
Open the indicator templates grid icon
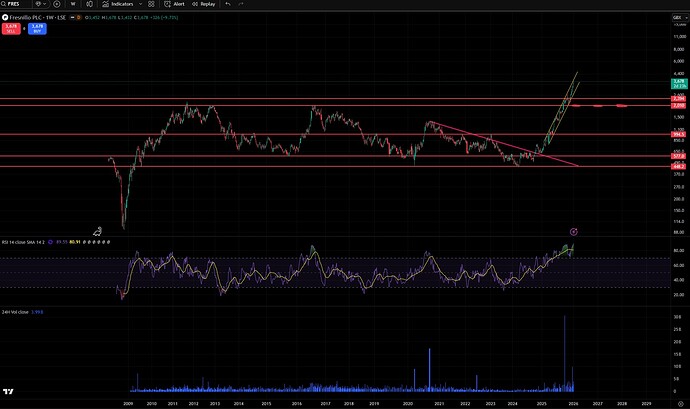pos(153,4)
